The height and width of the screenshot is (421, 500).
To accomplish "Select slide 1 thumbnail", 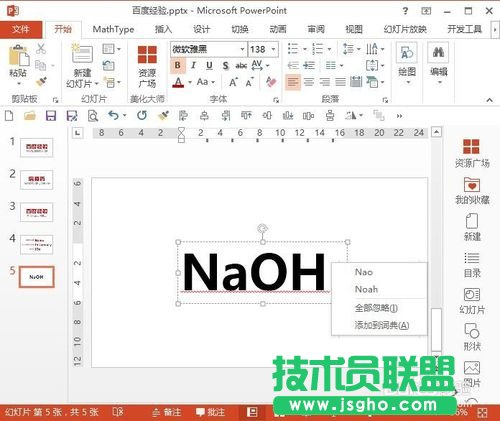I will pos(36,148).
